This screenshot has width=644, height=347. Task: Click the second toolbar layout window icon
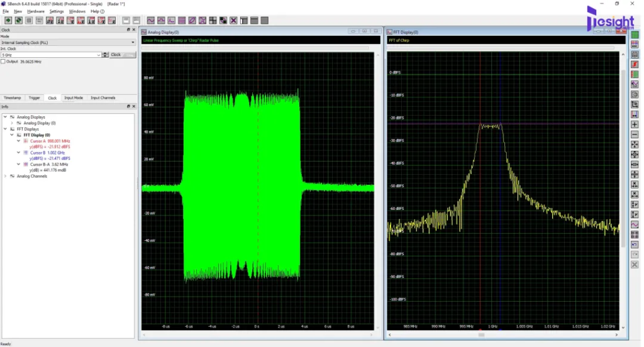click(x=136, y=21)
